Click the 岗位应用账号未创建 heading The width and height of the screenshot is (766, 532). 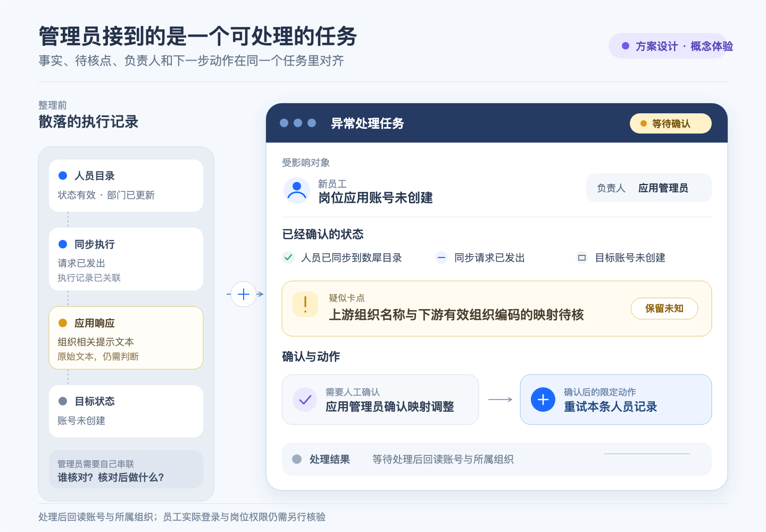click(376, 198)
